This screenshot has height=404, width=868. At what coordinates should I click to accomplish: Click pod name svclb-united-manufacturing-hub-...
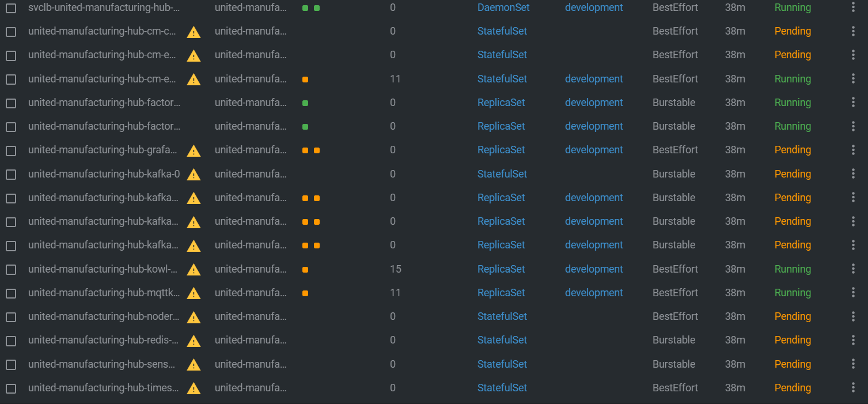104,7
